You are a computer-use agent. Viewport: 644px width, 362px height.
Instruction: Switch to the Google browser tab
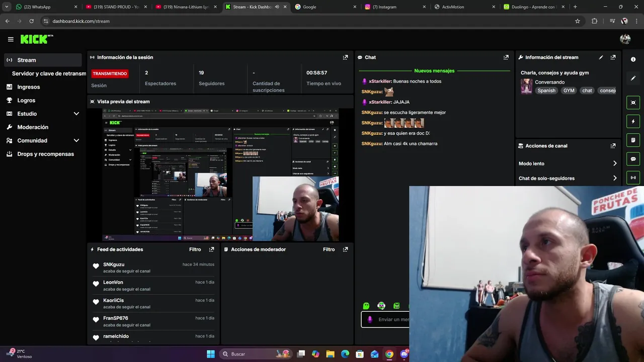325,7
